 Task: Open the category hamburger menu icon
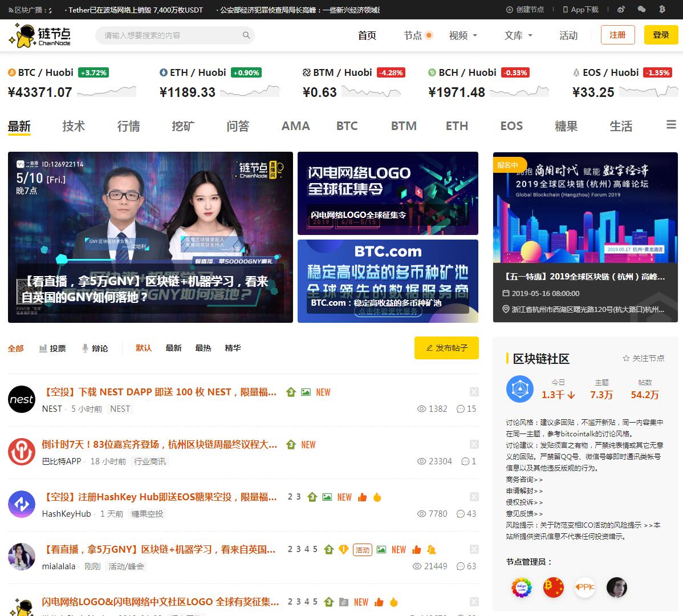click(671, 125)
